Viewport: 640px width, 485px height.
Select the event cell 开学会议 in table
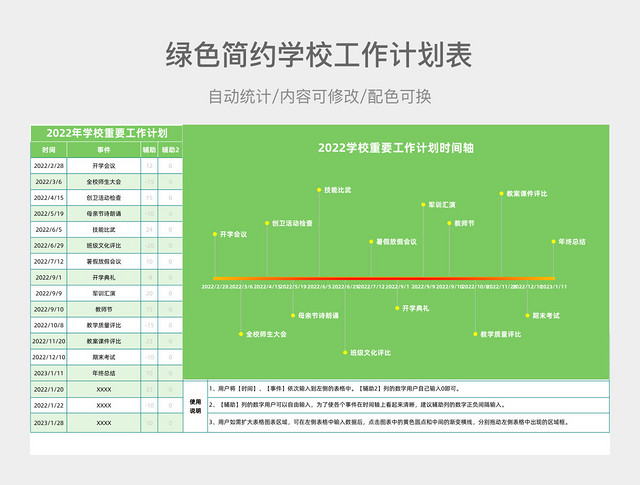pyautogui.click(x=104, y=166)
